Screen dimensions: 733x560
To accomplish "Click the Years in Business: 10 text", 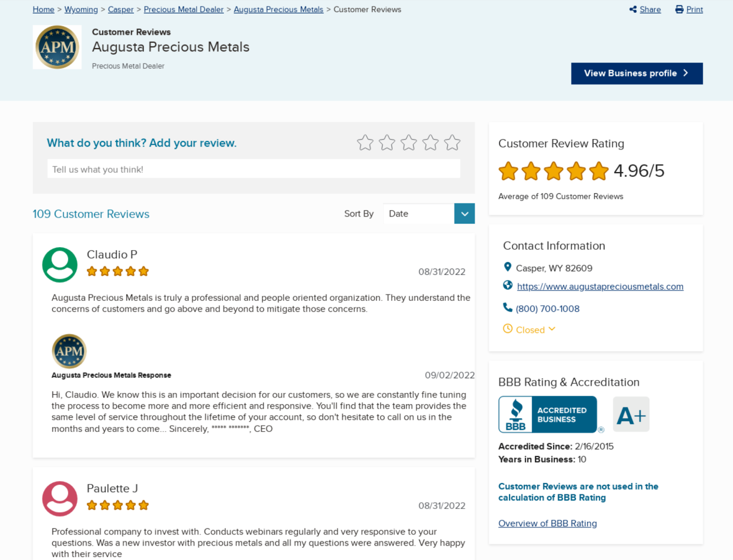I will coord(542,459).
